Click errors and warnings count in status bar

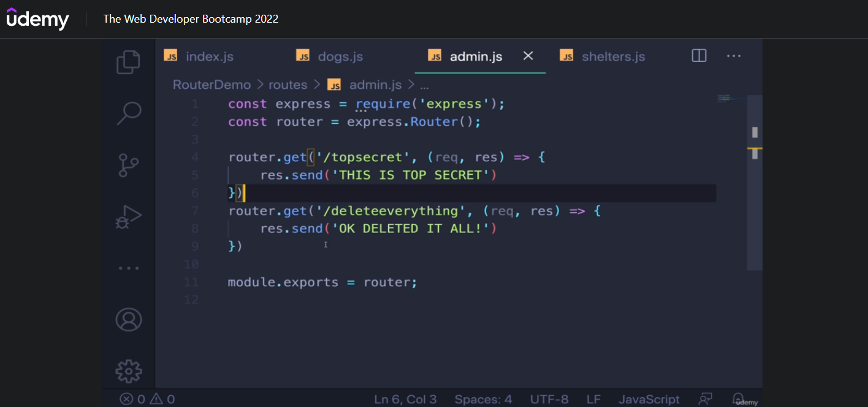pyautogui.click(x=147, y=399)
